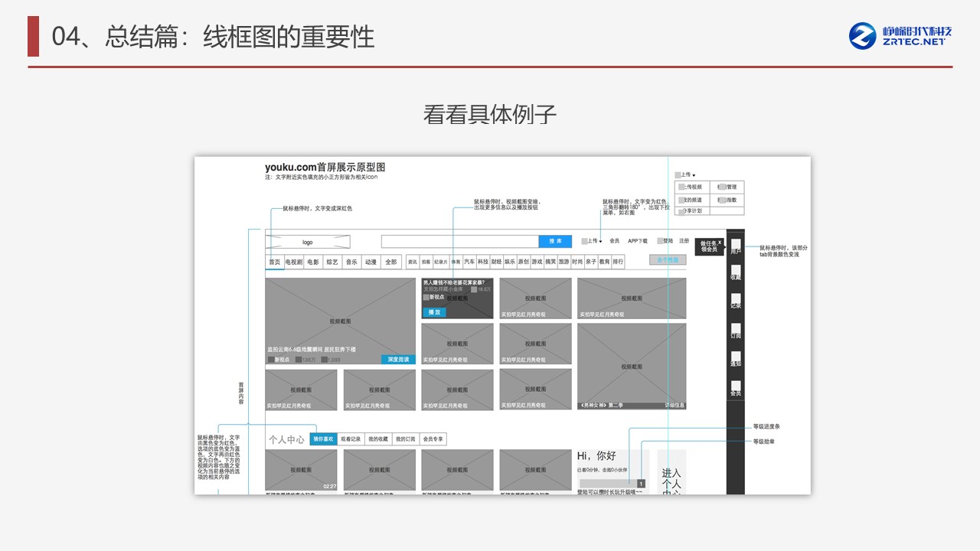Expand the 上传 menu above the table
The height and width of the screenshot is (551, 980).
point(686,174)
